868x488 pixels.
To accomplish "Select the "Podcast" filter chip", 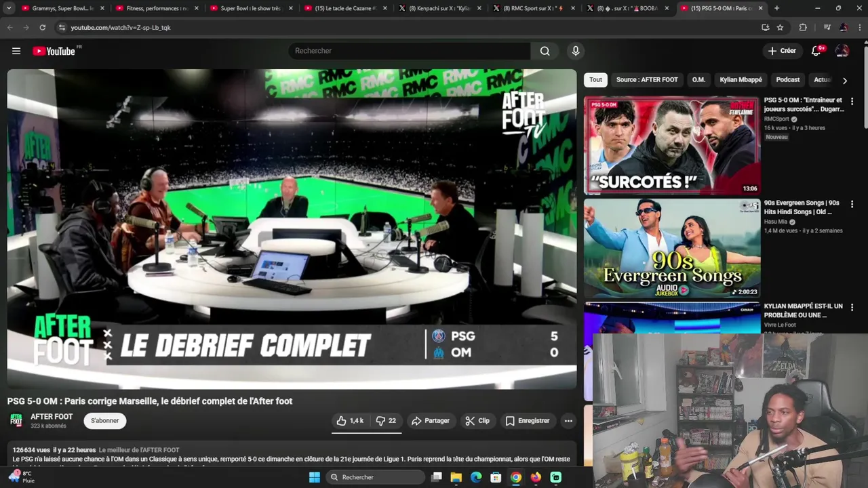I will (x=787, y=80).
